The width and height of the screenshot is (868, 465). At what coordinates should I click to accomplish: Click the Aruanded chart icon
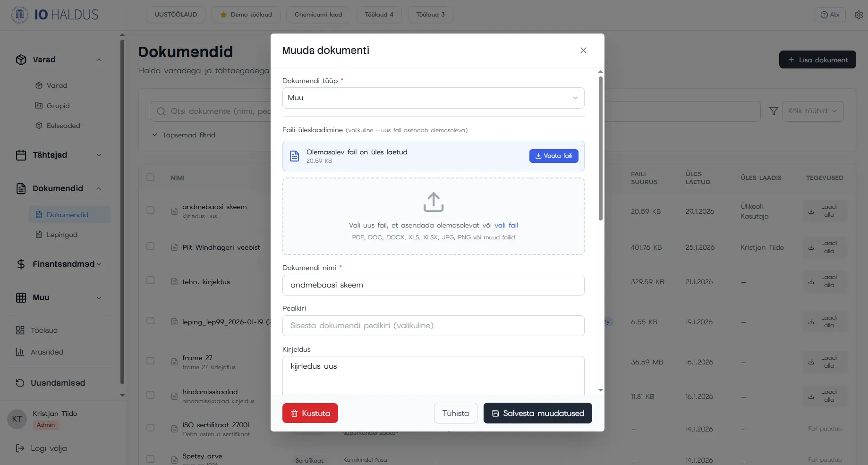(x=20, y=352)
